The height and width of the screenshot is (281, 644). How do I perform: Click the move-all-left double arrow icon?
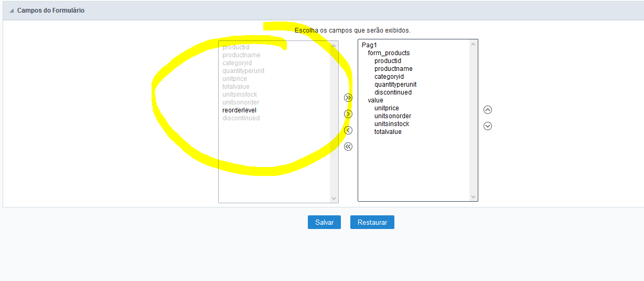click(348, 147)
